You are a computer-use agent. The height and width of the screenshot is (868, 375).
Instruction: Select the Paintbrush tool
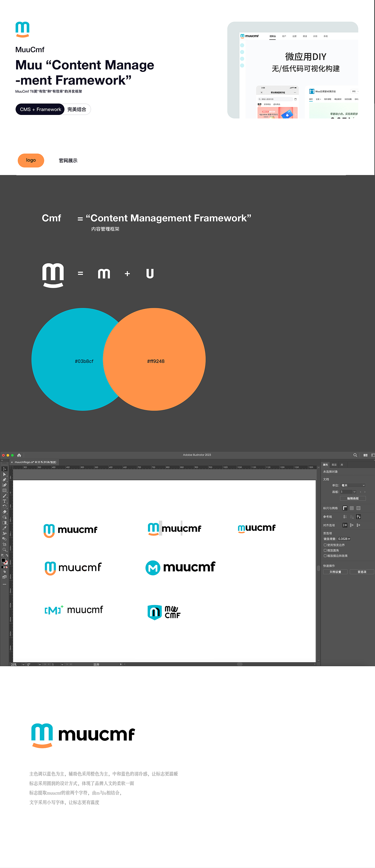pyautogui.click(x=4, y=496)
